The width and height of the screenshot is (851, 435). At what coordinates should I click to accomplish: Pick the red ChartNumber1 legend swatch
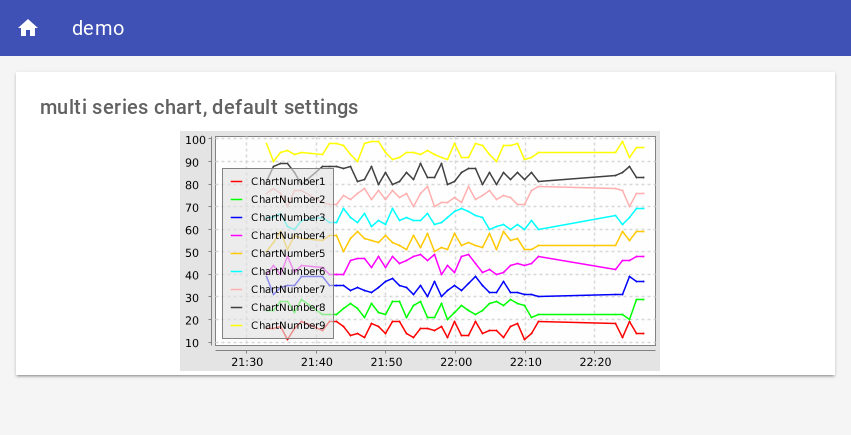pos(236,181)
